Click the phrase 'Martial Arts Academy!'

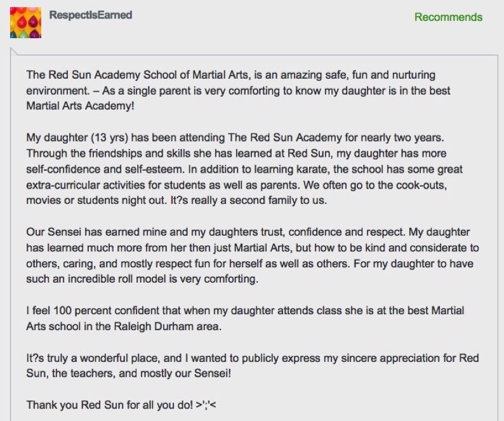tap(80, 106)
